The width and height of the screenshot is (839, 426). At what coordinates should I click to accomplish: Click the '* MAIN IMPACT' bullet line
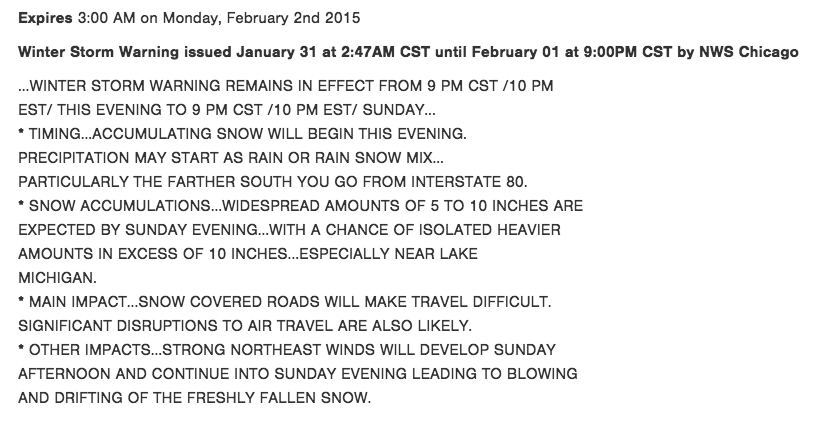[285, 302]
